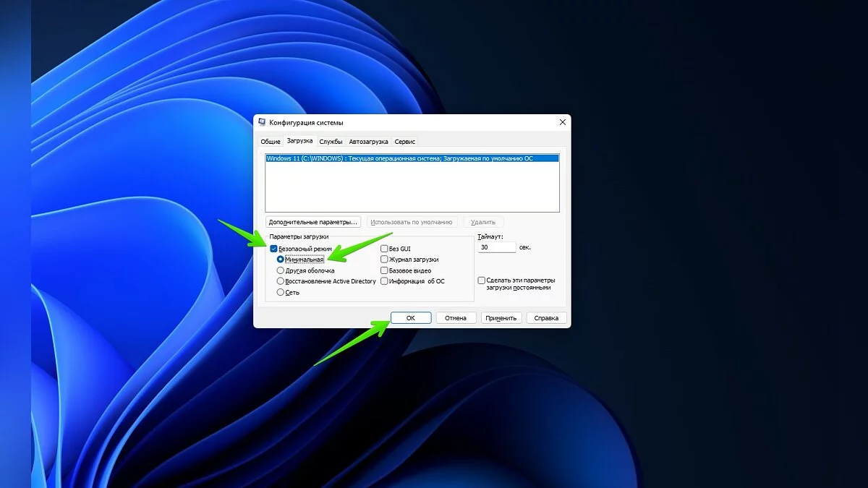
Task: Check the Информация об ОС option
Action: click(384, 281)
